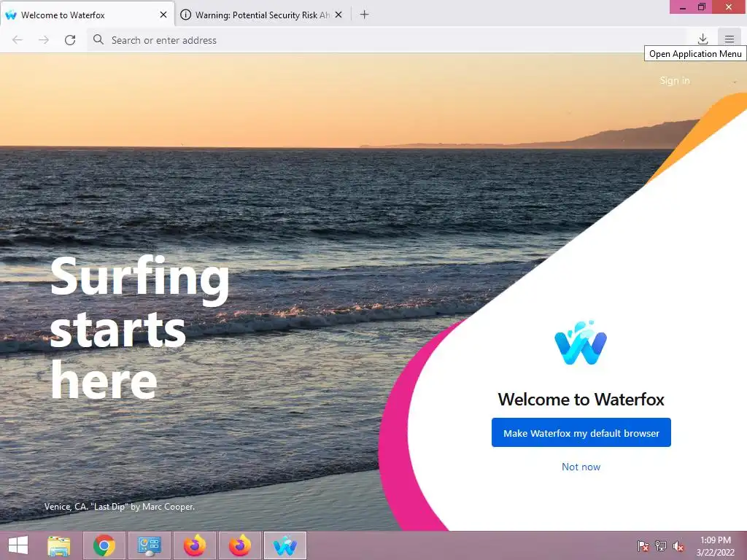Screen dimensions: 747x560
Task: Click Make Waterfox my default browser
Action: pyautogui.click(x=581, y=432)
